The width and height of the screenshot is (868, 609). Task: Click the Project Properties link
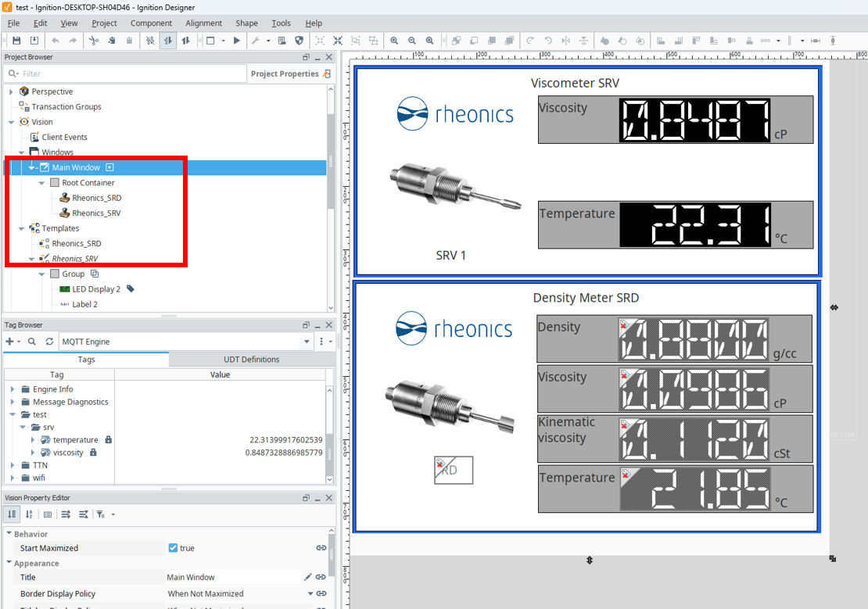pyautogui.click(x=285, y=73)
